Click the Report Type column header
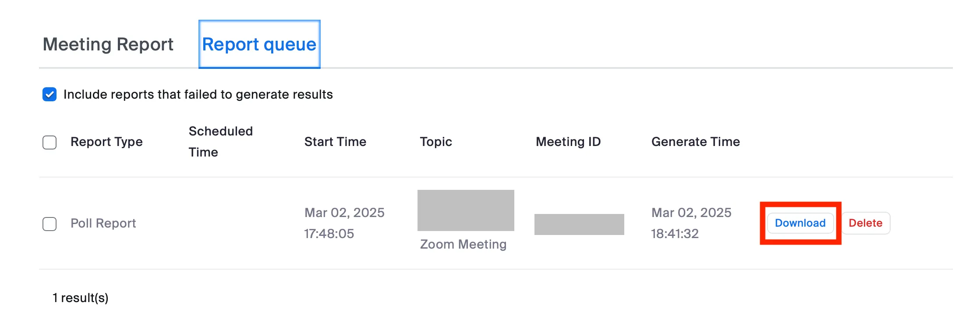980x324 pixels. pyautogui.click(x=106, y=142)
